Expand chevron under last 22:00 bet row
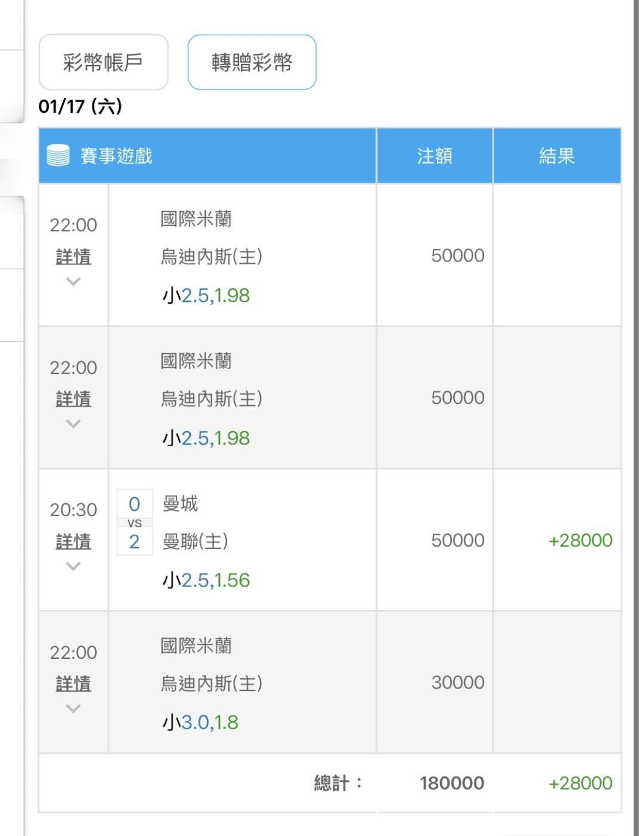This screenshot has height=836, width=644. tap(73, 709)
